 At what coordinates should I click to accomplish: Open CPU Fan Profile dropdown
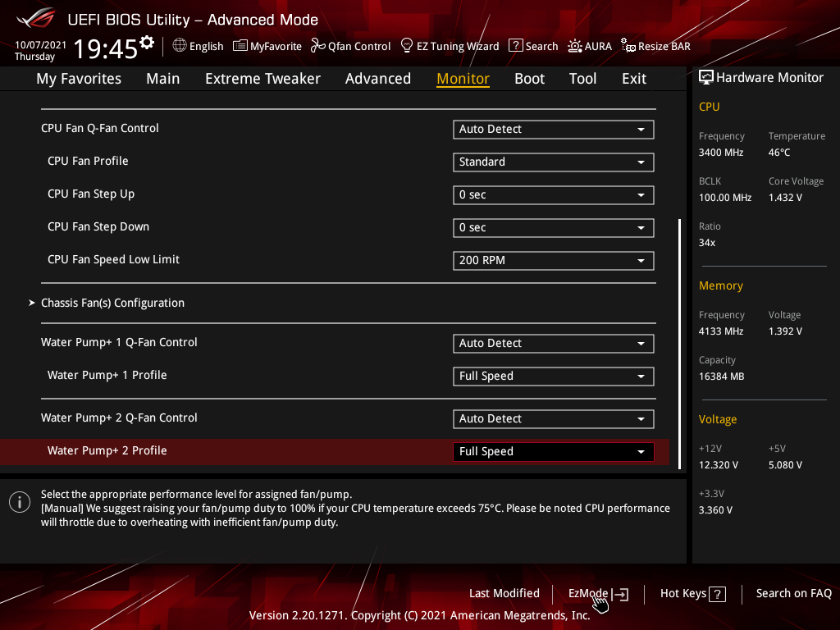pyautogui.click(x=554, y=162)
